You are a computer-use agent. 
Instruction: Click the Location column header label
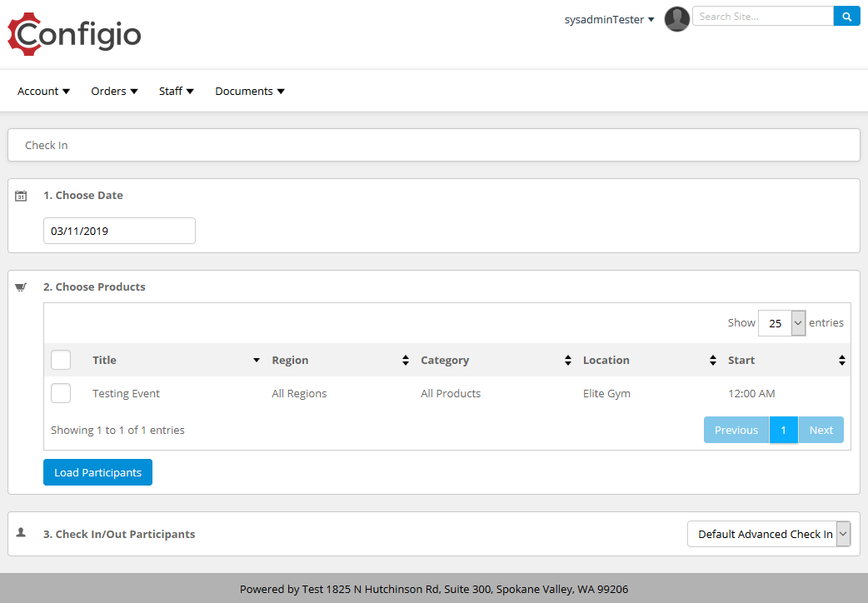coord(606,360)
